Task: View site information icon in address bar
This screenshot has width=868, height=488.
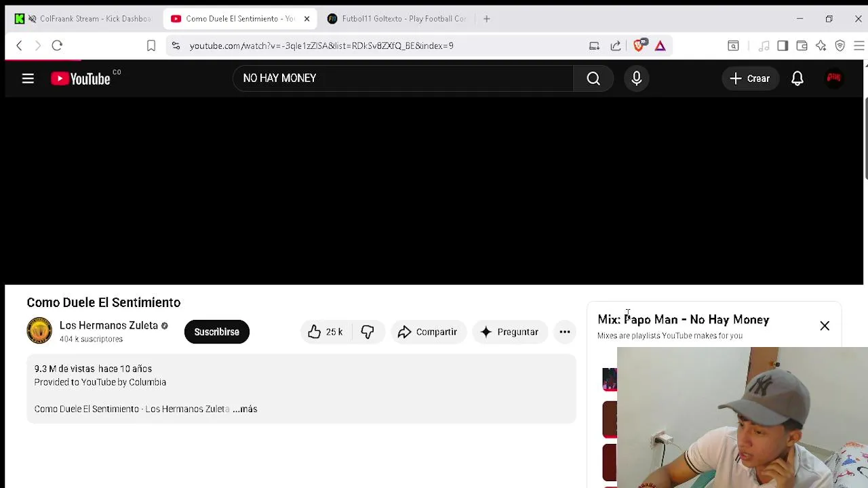Action: (176, 46)
